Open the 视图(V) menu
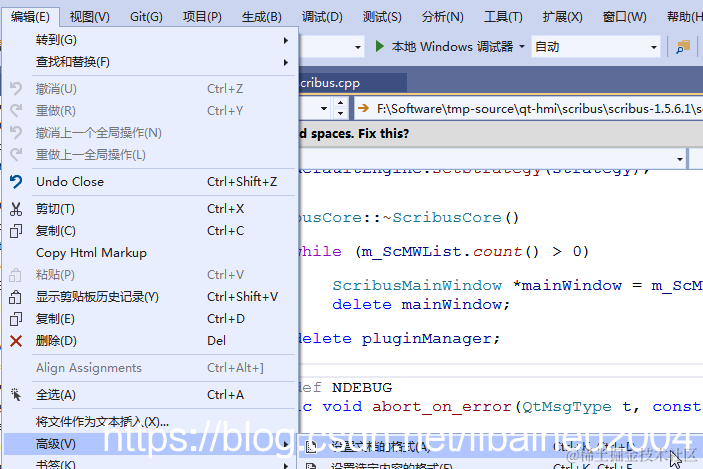The image size is (703, 469). tap(89, 17)
